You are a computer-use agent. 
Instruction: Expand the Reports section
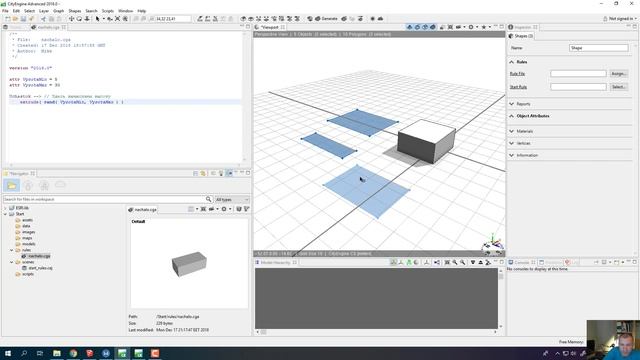tap(511, 104)
